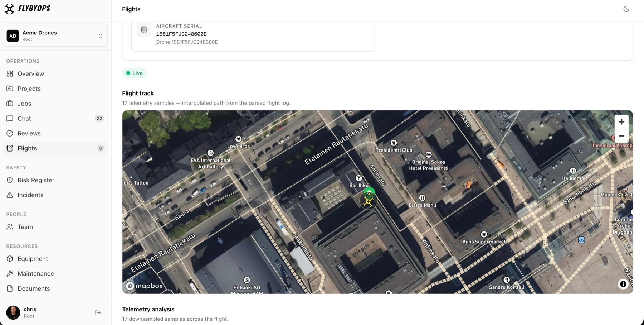Screen dimensions: 644x325
Task: Click the Presidentti Club map marker
Action: pyautogui.click(x=394, y=143)
